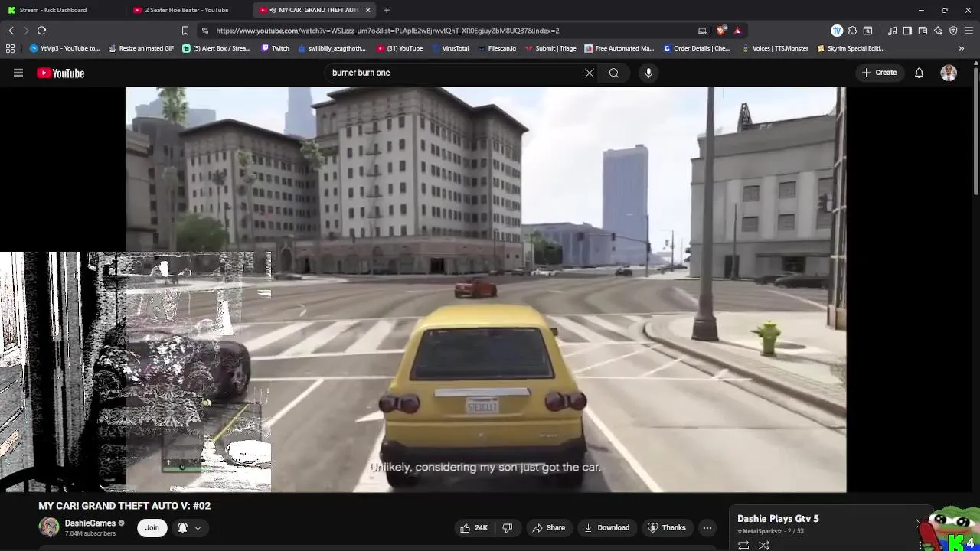Screen dimensions: 980x551
Task: Open YouTube notifications bell
Action: coord(919,73)
